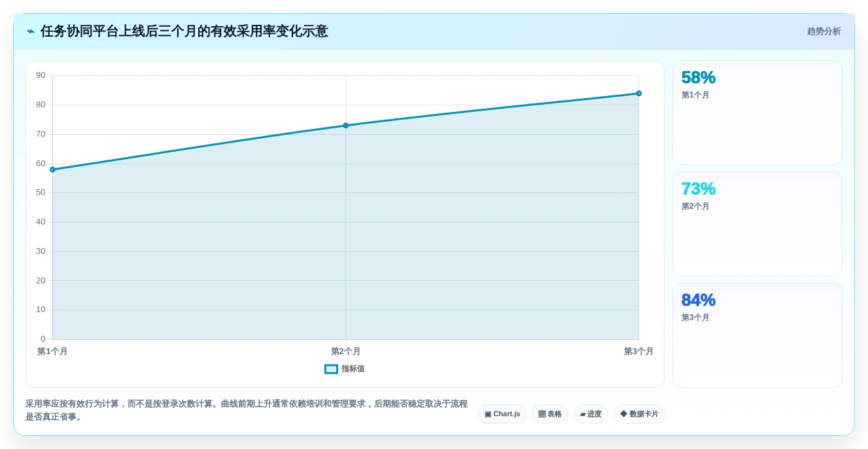868x449 pixels.
Task: Toggle the 指标值 legend swatch
Action: 332,369
